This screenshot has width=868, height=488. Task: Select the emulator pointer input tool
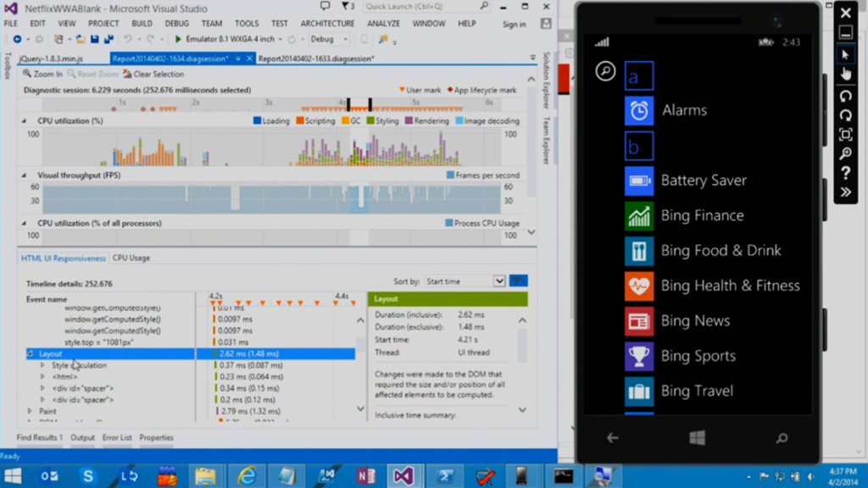pyautogui.click(x=845, y=55)
